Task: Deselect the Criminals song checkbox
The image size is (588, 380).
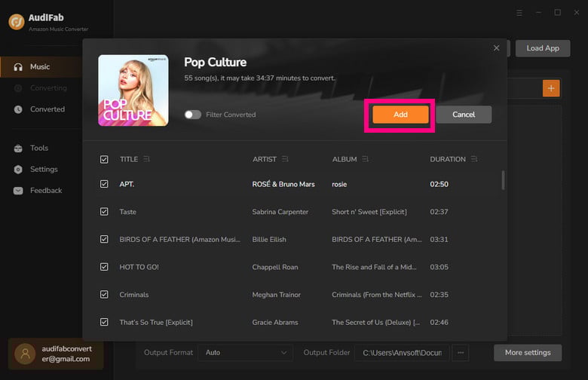Action: click(x=104, y=295)
